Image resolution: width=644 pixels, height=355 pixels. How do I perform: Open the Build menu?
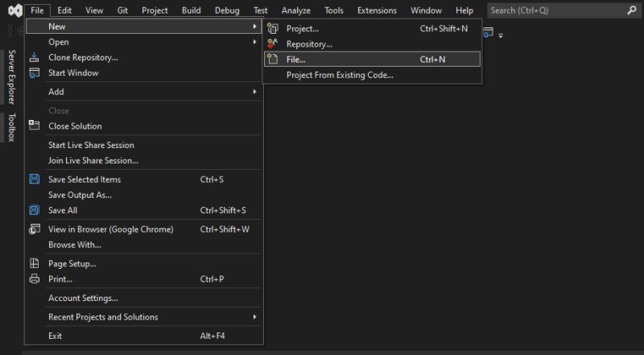pyautogui.click(x=192, y=10)
